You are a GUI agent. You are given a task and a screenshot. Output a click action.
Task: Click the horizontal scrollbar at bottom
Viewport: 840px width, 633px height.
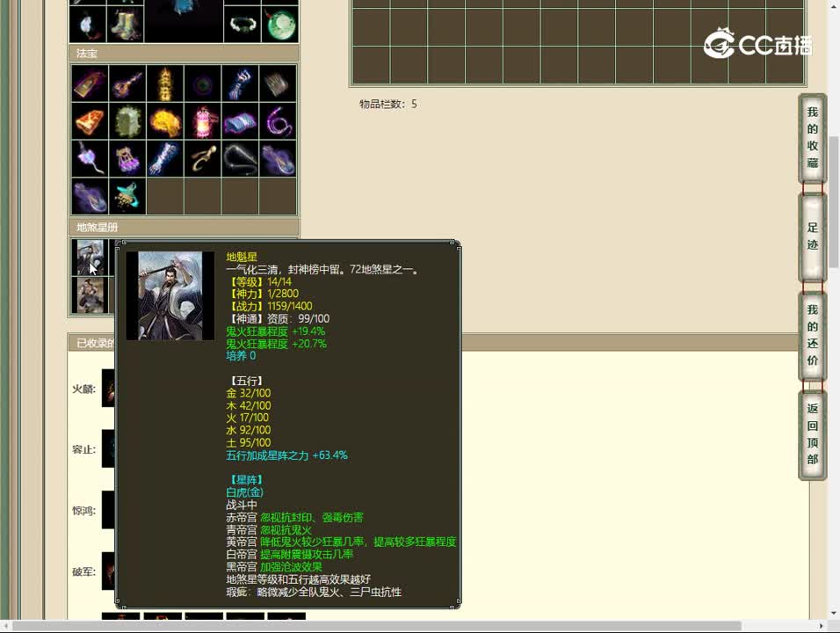[x=376, y=626]
